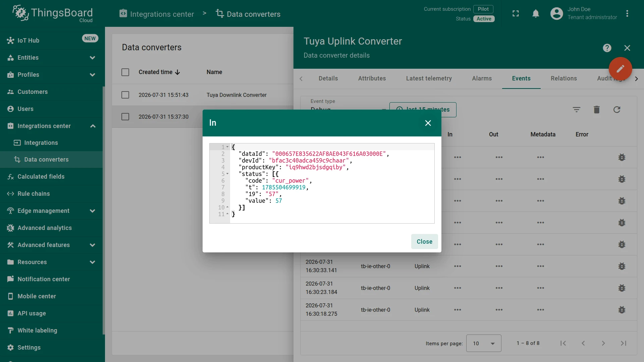Refresh the events table
The image size is (644, 362).
pos(616,110)
